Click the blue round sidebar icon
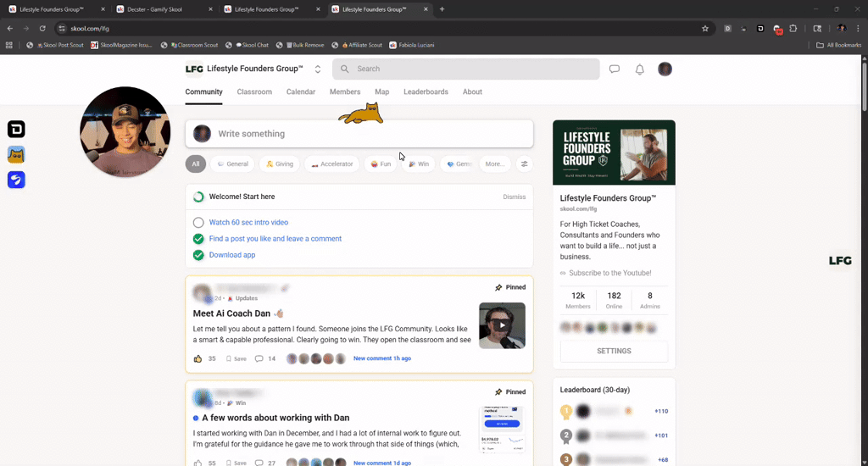Image resolution: width=868 pixels, height=466 pixels. point(16,180)
